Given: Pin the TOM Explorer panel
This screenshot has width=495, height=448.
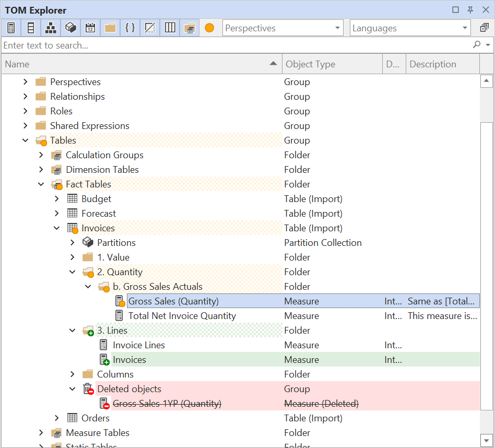Looking at the screenshot, I should tap(470, 10).
